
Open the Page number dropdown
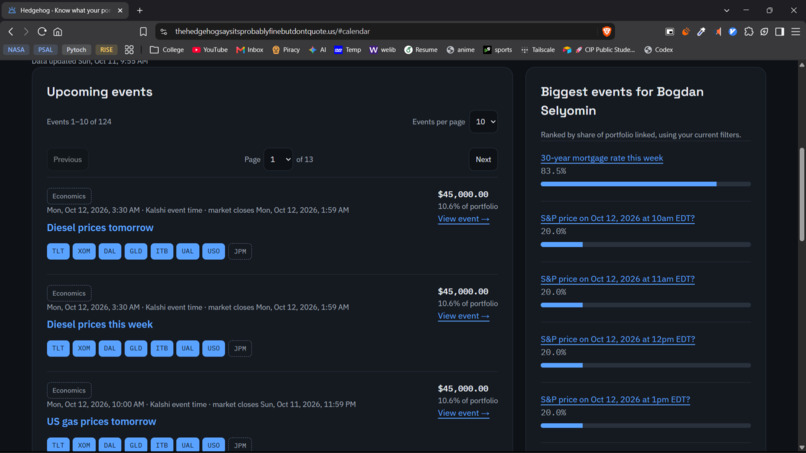[278, 159]
